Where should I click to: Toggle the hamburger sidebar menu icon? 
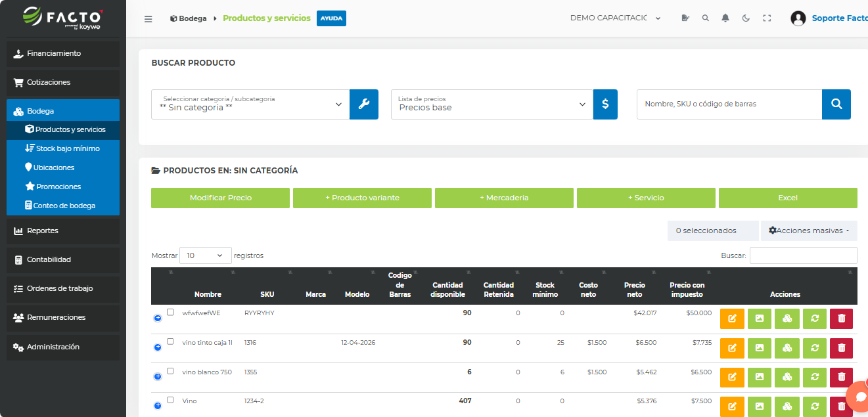pyautogui.click(x=148, y=18)
